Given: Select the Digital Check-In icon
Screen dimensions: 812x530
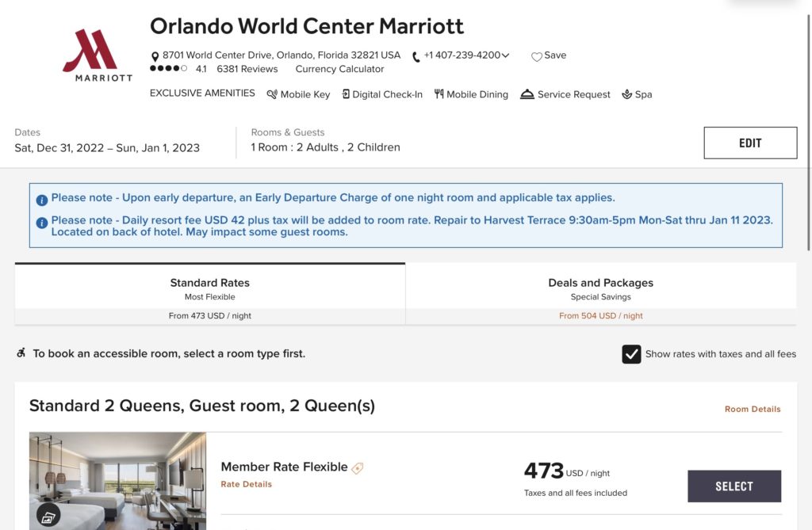Looking at the screenshot, I should (x=344, y=94).
